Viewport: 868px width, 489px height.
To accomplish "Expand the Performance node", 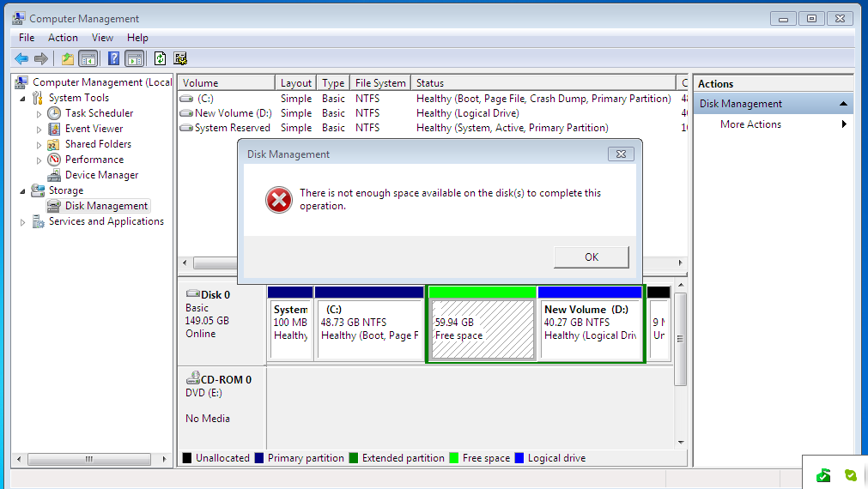I will pos(39,160).
